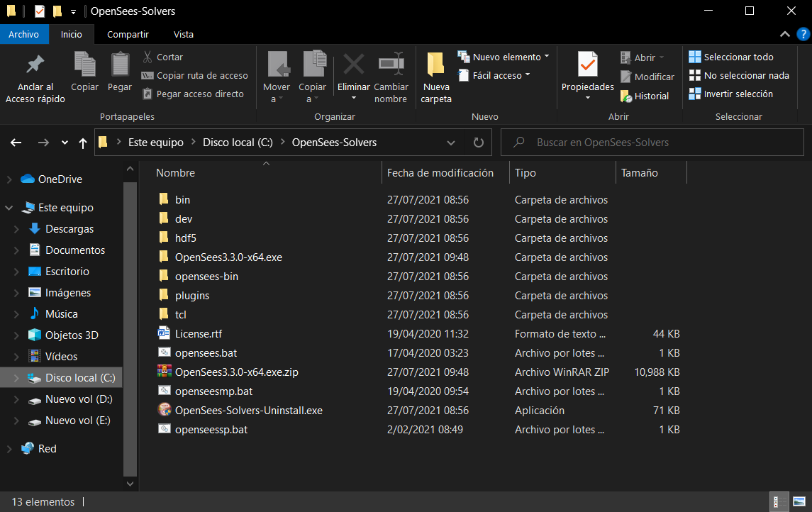Click Seleccionar todo
This screenshot has height=512, width=812.
click(x=730, y=57)
